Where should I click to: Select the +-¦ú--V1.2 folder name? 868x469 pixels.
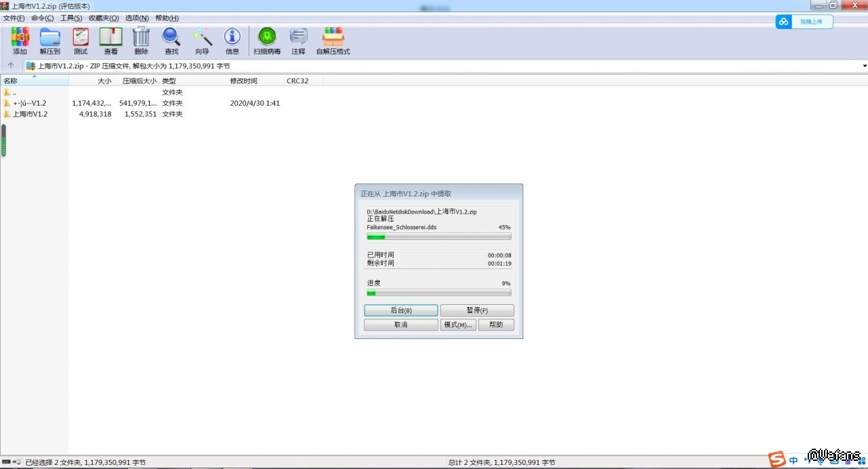[30, 103]
